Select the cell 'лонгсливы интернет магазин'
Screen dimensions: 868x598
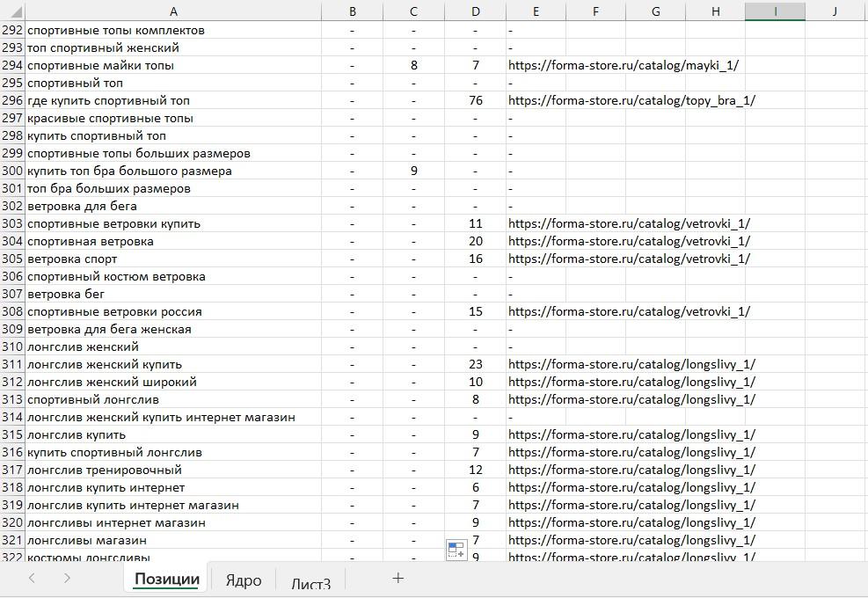[173, 522]
